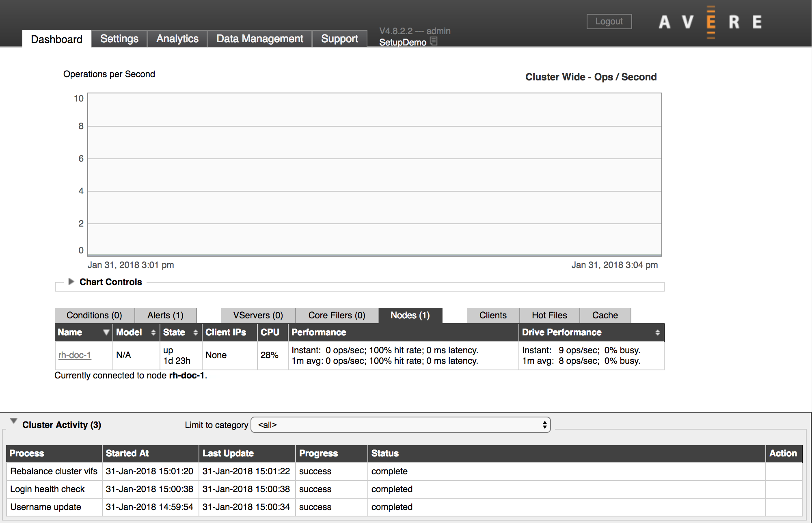Select the Hot Files panel icon
The width and height of the screenshot is (812, 523).
(x=548, y=315)
